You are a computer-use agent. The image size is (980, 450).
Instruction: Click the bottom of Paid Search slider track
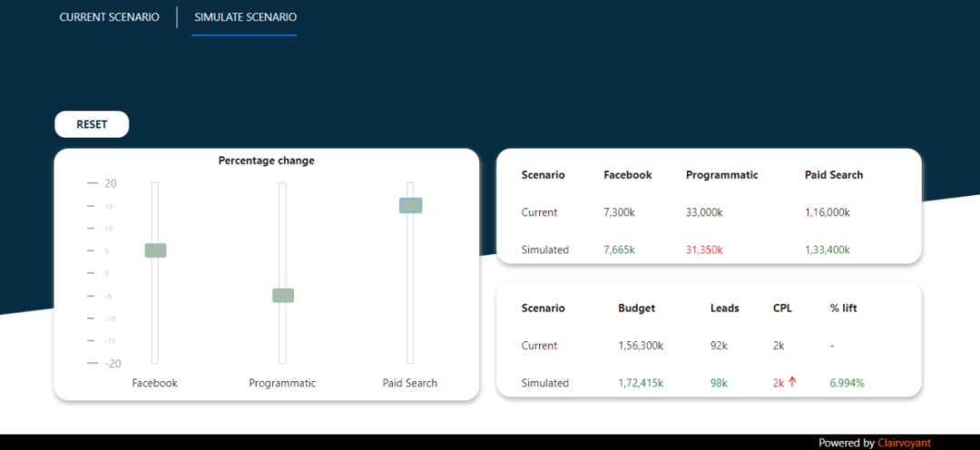click(410, 360)
